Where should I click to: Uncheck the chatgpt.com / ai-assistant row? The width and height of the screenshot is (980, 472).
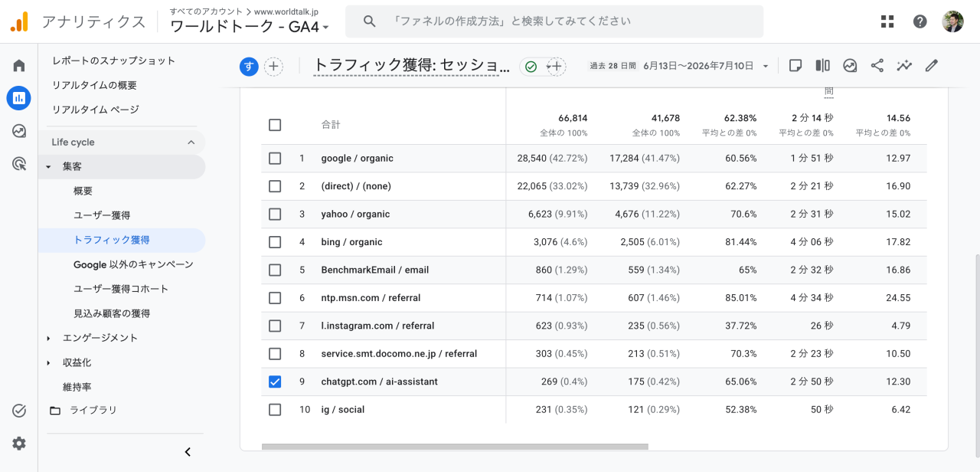tap(275, 382)
